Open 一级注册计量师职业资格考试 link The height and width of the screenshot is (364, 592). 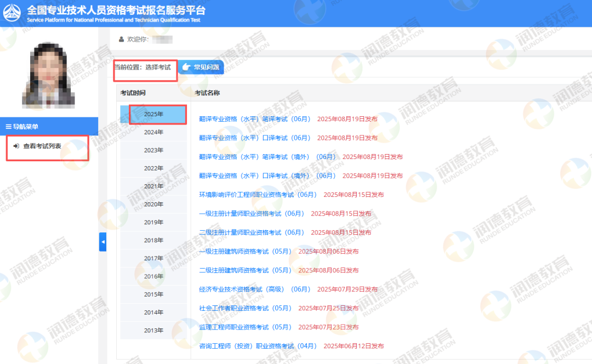[252, 213]
